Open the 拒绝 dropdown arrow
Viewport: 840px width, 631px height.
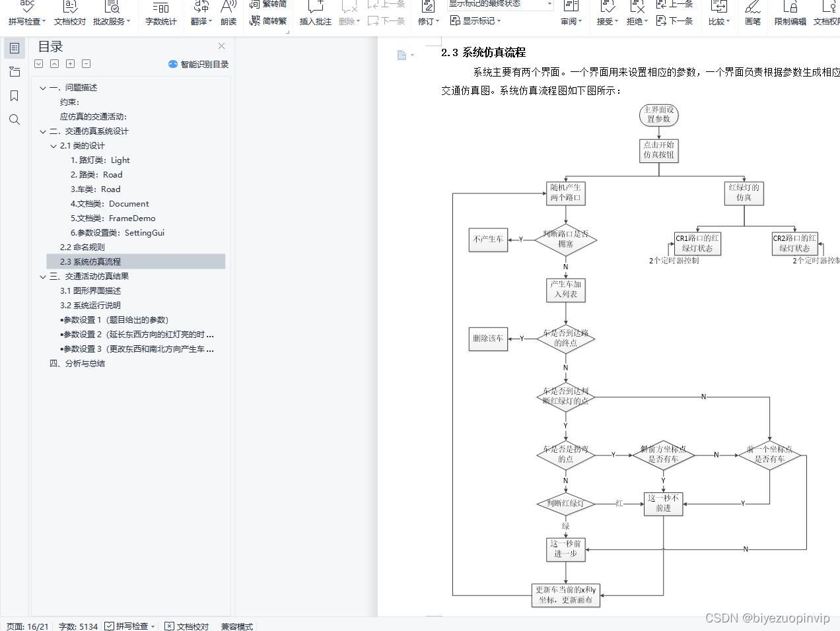click(x=646, y=22)
